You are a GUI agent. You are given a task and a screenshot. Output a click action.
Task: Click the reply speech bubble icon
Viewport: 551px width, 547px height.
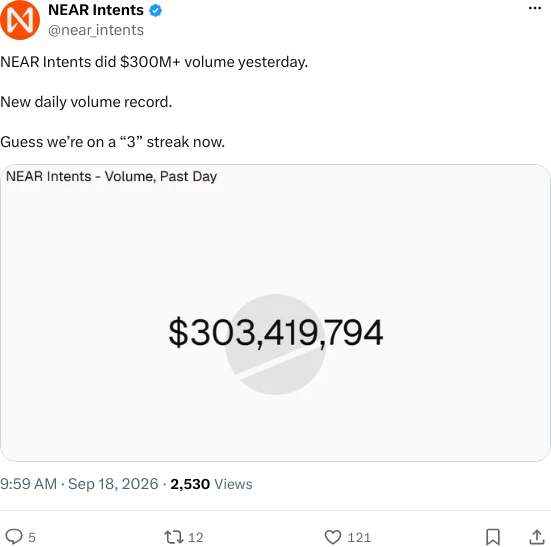click(14, 536)
